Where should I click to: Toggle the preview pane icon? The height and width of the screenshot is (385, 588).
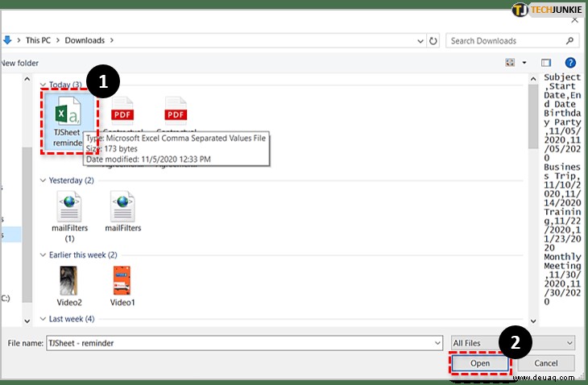point(546,63)
